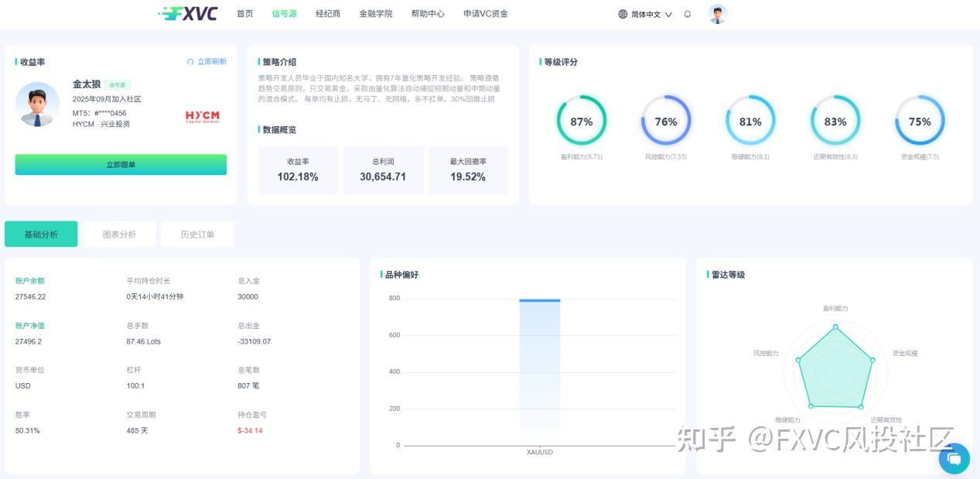Click the MT5 account number text

click(100, 113)
